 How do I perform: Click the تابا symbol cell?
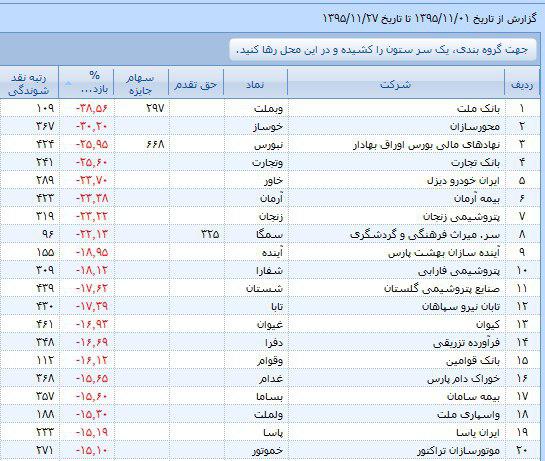point(257,306)
